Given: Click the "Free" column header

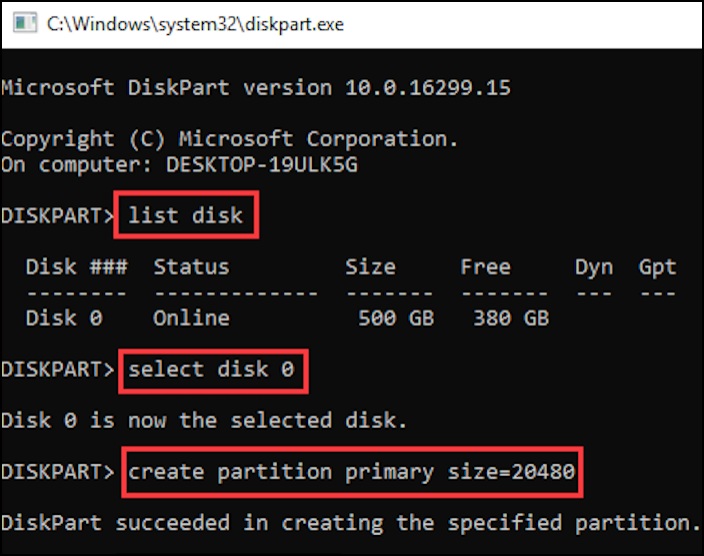Looking at the screenshot, I should point(485,267).
